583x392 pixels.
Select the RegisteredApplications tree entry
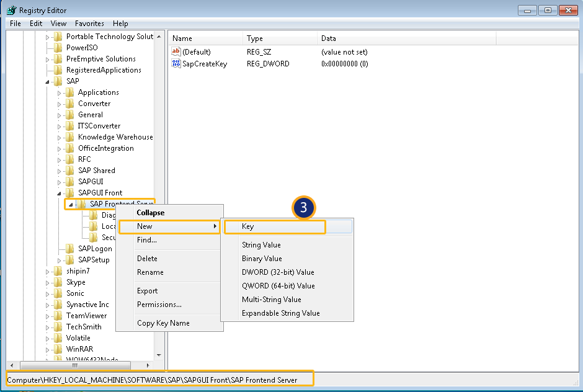[104, 70]
